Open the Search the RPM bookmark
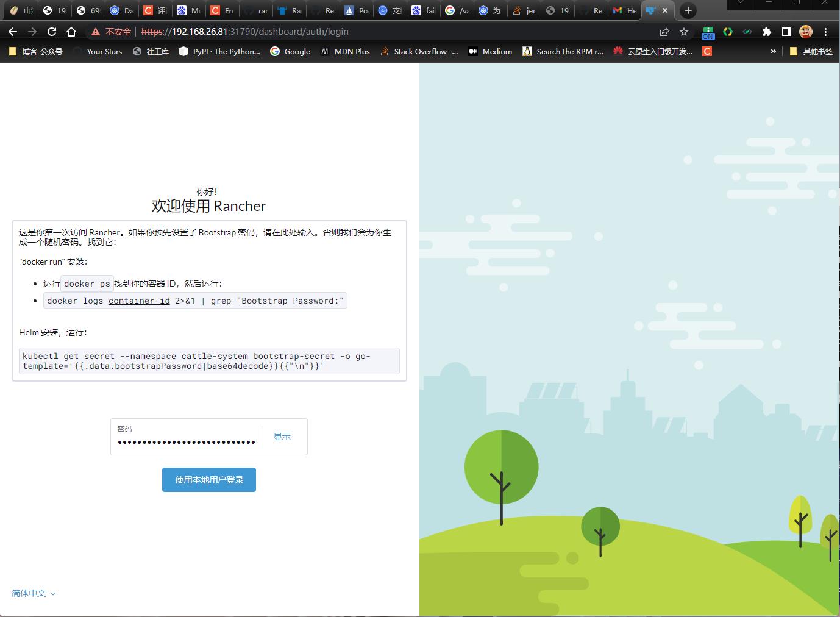The image size is (840, 617). 563,51
